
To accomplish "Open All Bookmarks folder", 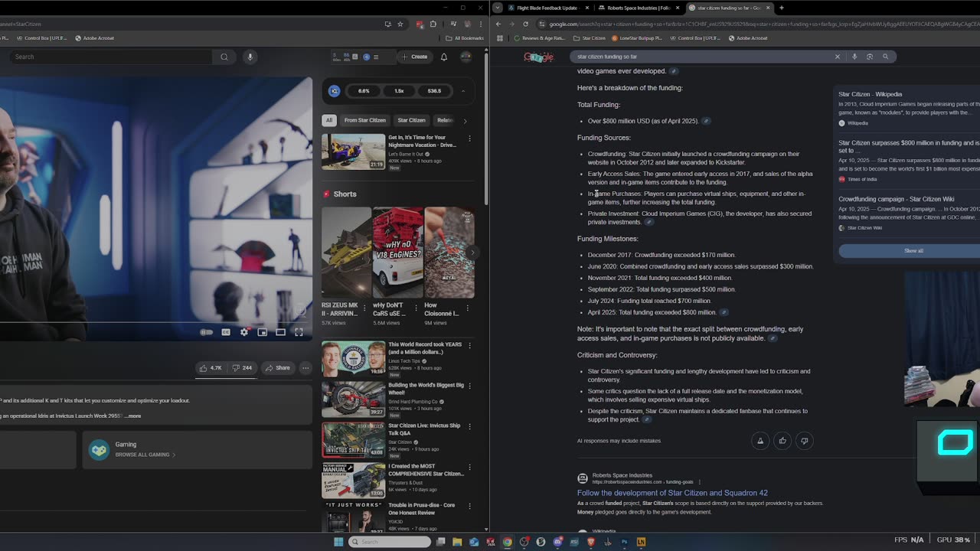I will click(466, 38).
